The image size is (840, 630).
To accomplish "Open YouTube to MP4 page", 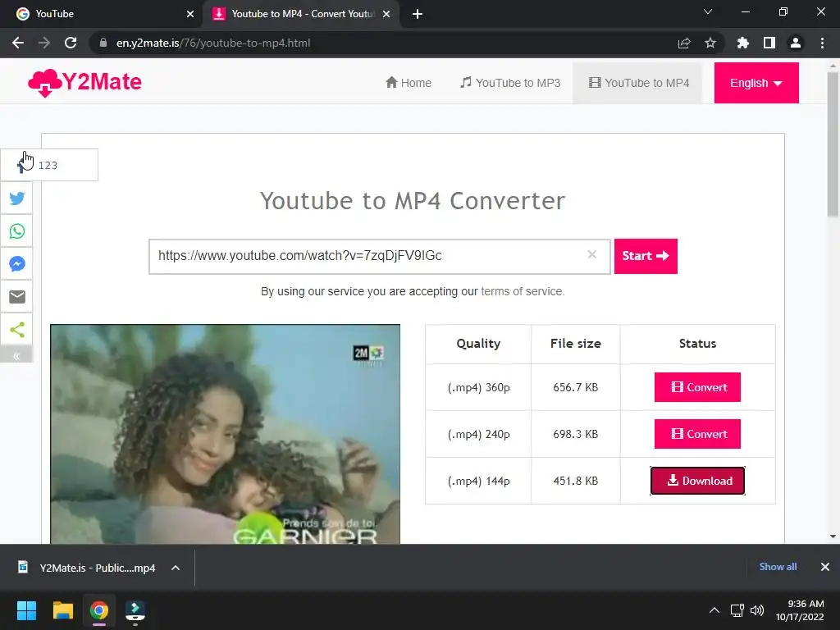I will point(638,83).
